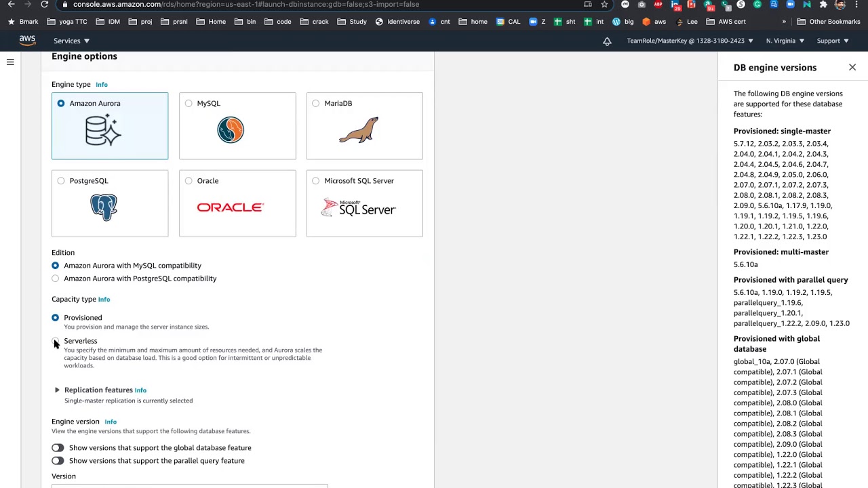
Task: Choose Aurora with MySQL compatibility edition
Action: [x=56, y=266]
